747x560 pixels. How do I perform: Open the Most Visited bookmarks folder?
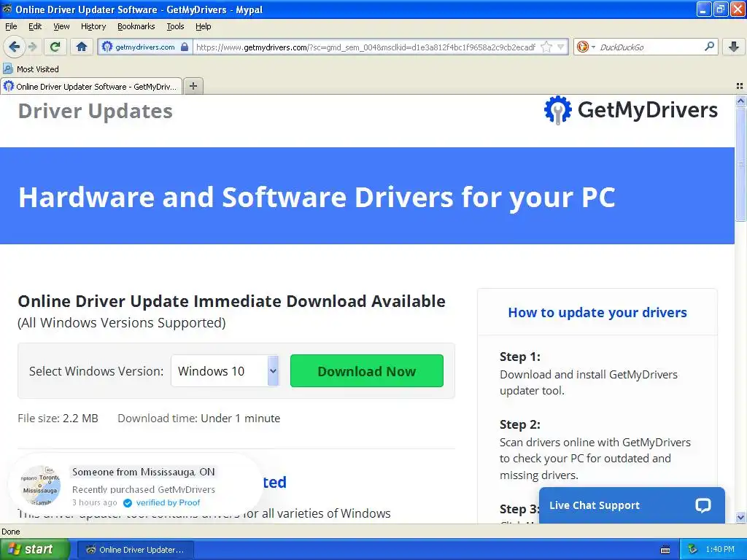(31, 69)
